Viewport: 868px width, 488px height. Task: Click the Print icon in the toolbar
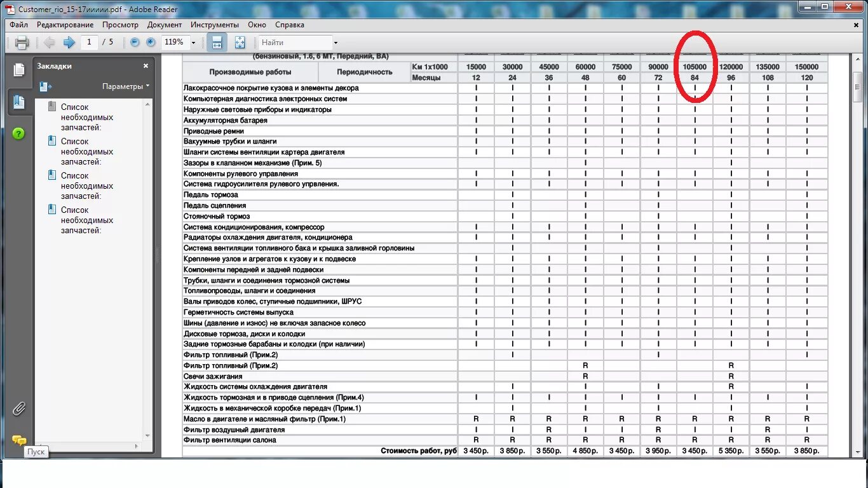[22, 43]
